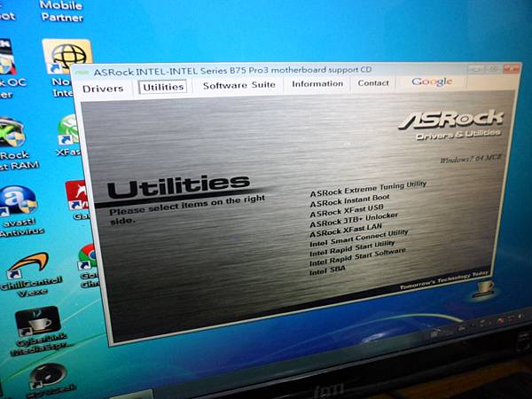Screen dimensions: 532x399
Task: Choose ASRock 3TB+ Unlocker
Action: [354, 220]
